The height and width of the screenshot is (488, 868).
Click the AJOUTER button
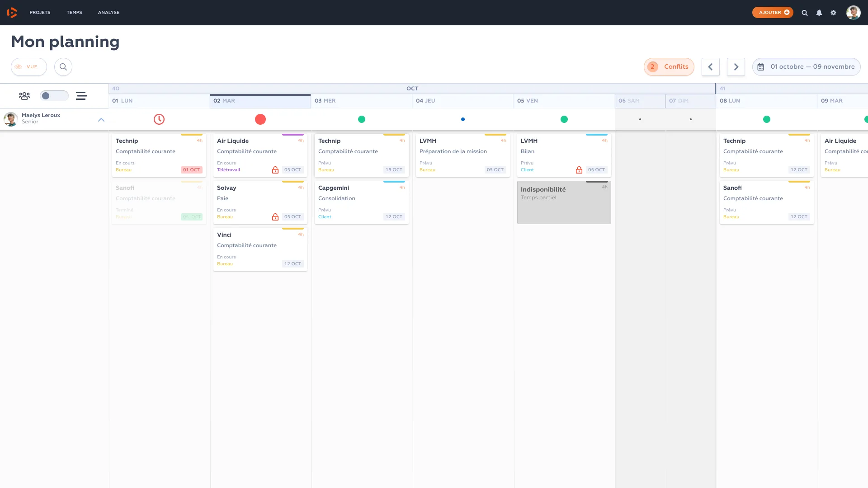click(x=773, y=13)
